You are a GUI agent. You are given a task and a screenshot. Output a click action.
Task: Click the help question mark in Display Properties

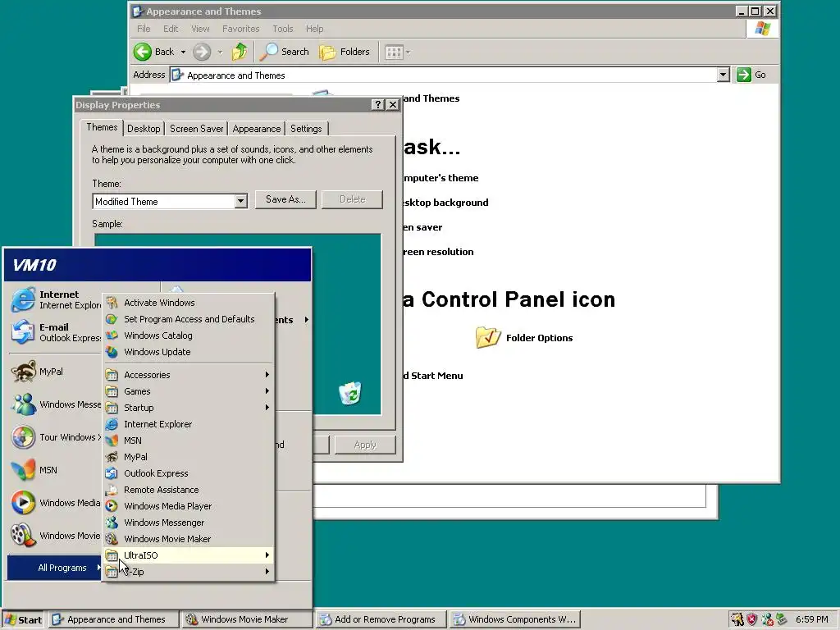click(377, 104)
